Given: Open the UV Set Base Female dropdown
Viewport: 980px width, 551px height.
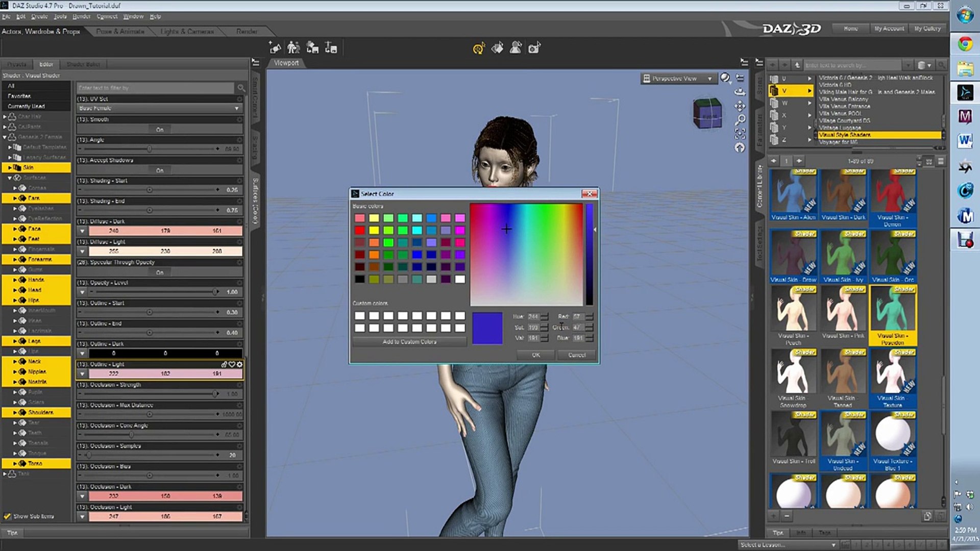Looking at the screenshot, I should pyautogui.click(x=159, y=108).
